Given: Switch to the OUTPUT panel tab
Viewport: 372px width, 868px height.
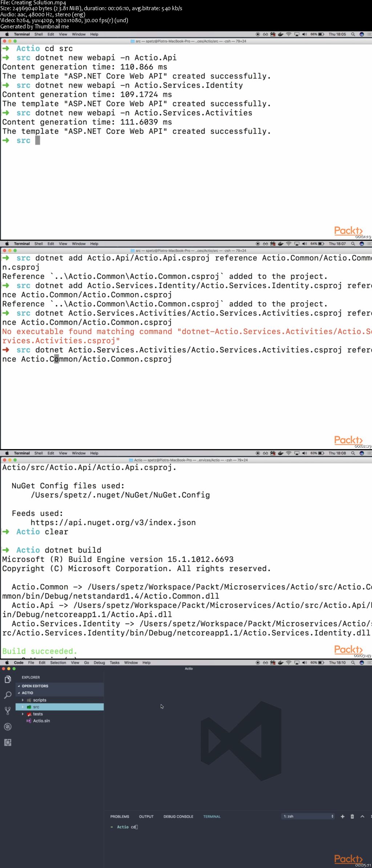Looking at the screenshot, I should tap(146, 816).
